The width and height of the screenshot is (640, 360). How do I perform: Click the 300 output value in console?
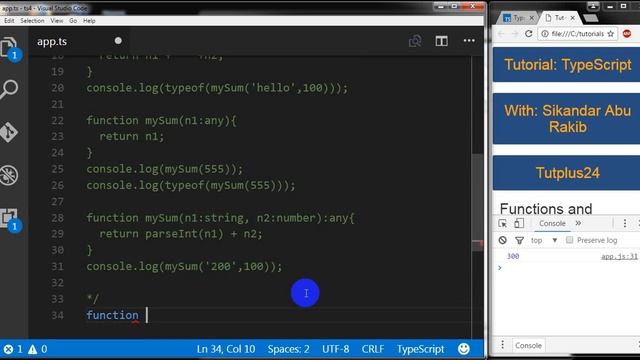(x=513, y=256)
